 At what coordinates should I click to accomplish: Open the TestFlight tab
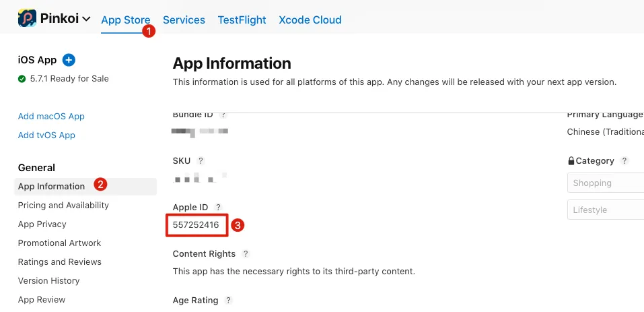tap(242, 20)
